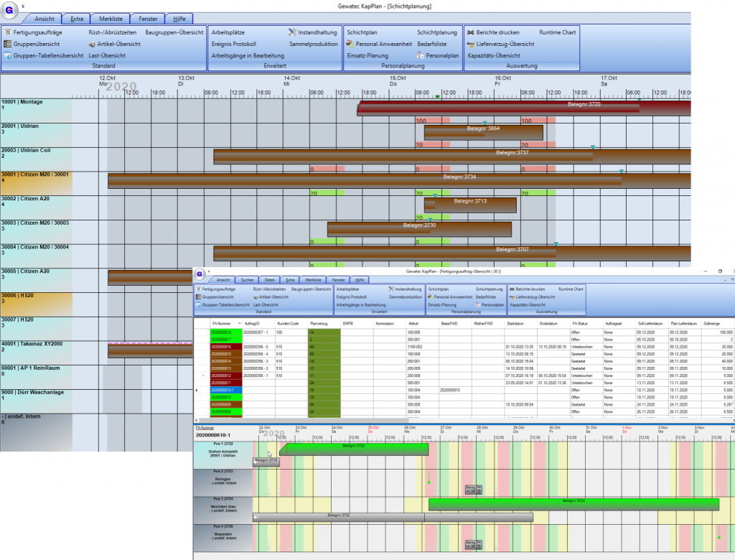The image size is (735, 560).
Task: Click the Gruppenübersicht icon in main ribbon
Action: [8, 44]
